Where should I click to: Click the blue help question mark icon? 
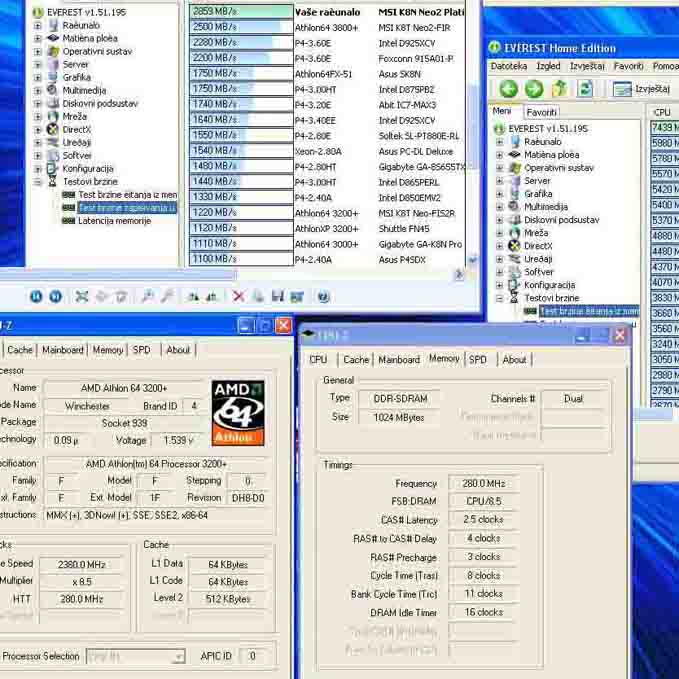323,296
